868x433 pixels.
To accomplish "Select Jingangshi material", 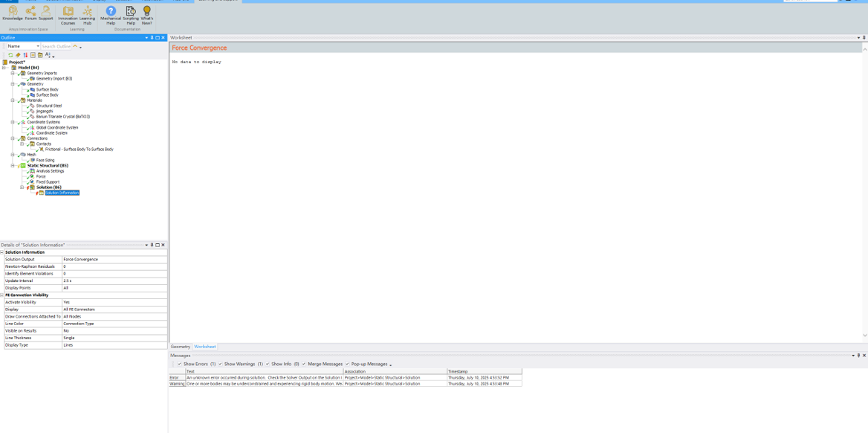I will pos(45,112).
